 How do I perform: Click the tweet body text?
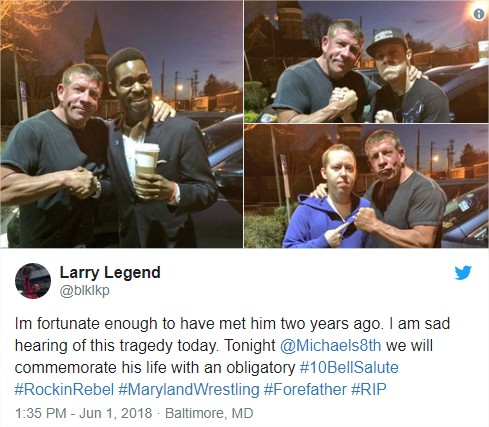[x=232, y=356]
